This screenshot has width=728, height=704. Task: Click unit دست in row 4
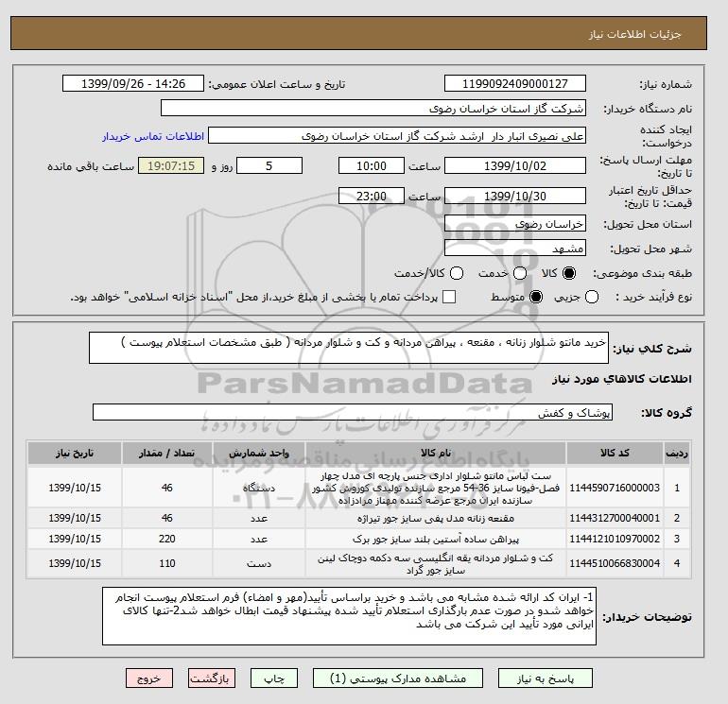pyautogui.click(x=259, y=563)
